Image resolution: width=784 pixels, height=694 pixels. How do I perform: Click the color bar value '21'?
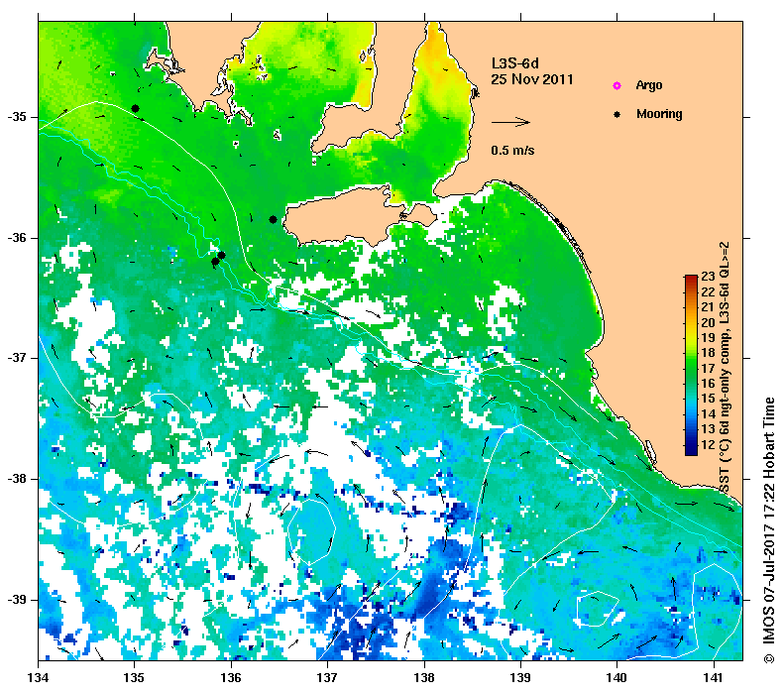708,307
